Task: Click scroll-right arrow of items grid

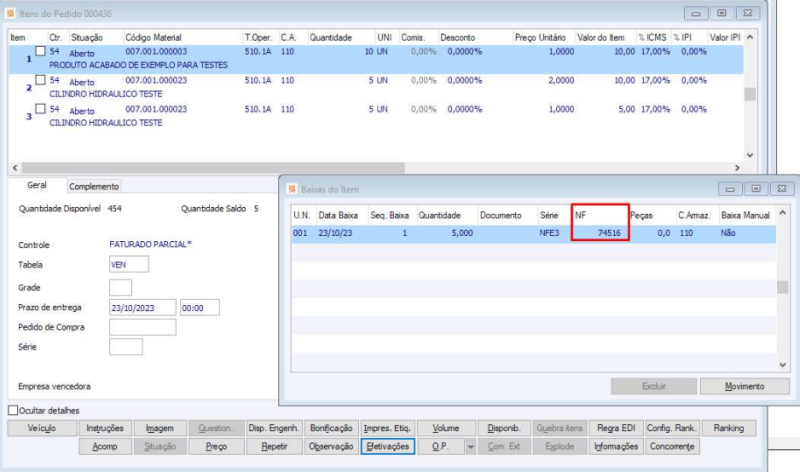Action: [x=737, y=168]
